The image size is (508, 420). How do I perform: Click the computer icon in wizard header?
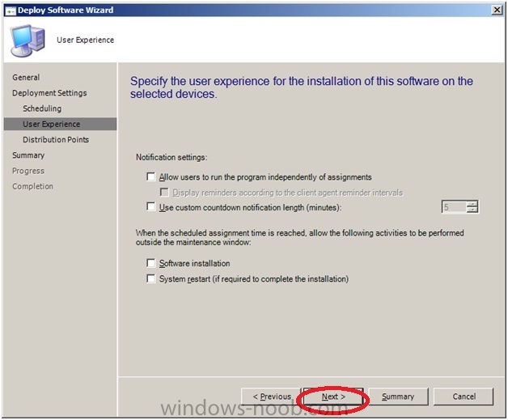pos(28,40)
